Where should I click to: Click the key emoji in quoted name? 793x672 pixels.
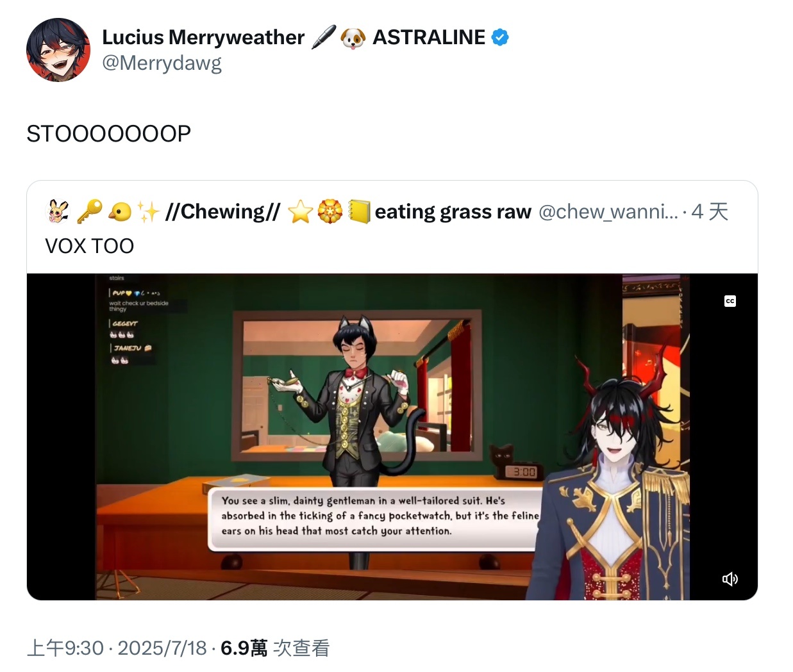point(90,211)
